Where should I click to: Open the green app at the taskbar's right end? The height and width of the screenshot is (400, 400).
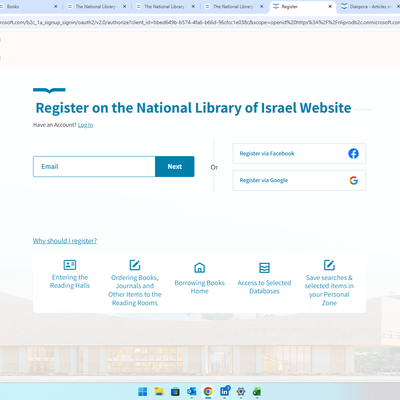257,392
